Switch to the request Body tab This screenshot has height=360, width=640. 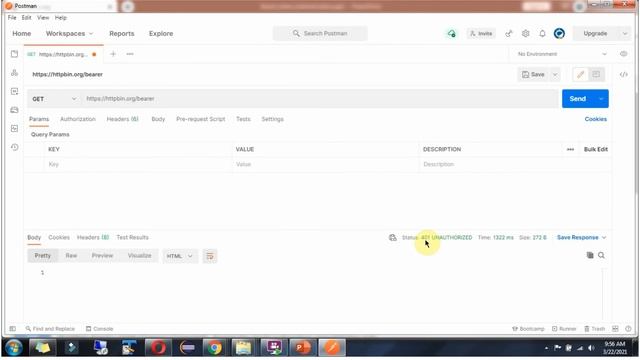coord(158,119)
